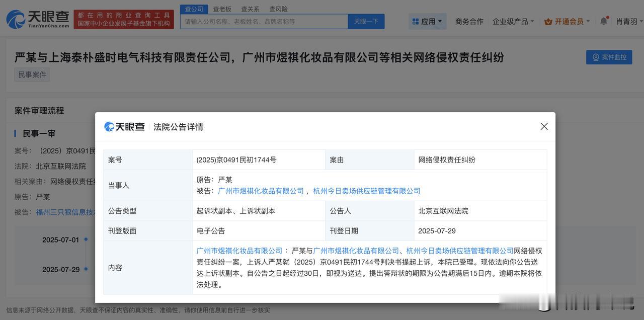The width and height of the screenshot is (644, 320).
Task: Open defendant link 广州市煜祺化妆品有限公司 in 当事人 row
Action: pos(261,191)
